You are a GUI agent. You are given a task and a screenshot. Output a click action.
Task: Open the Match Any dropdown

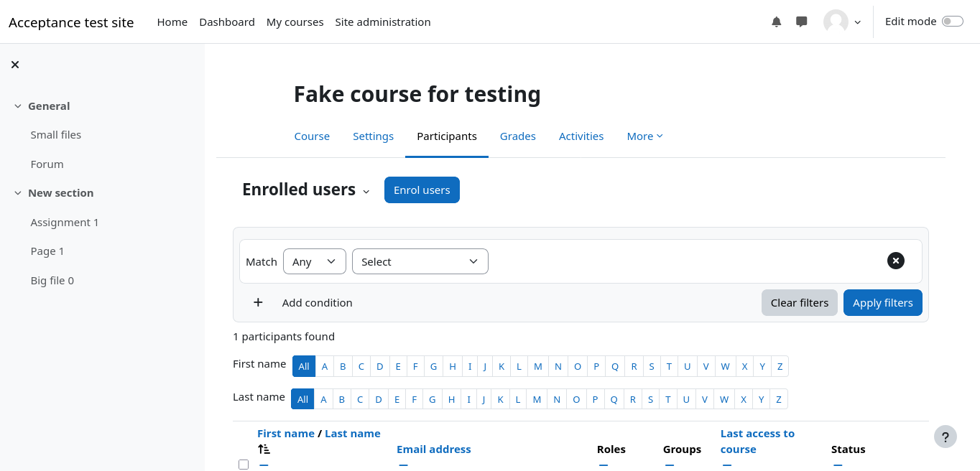click(315, 261)
